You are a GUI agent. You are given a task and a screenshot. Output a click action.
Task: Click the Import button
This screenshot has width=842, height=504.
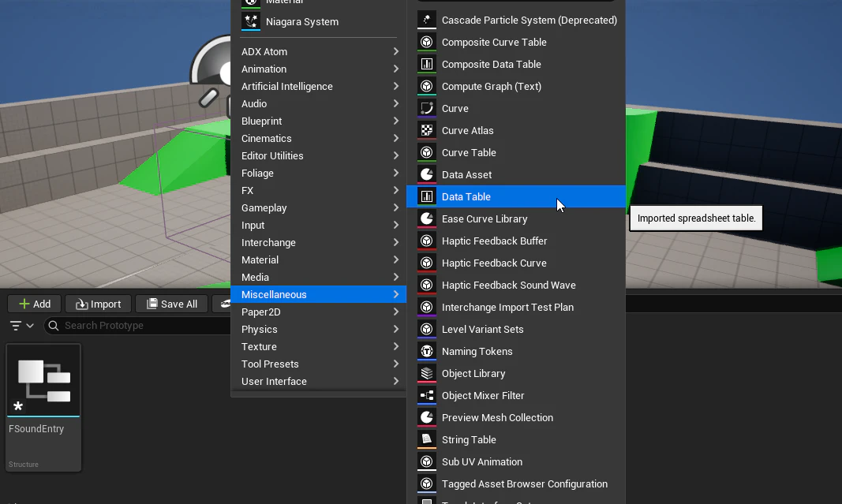coord(99,304)
